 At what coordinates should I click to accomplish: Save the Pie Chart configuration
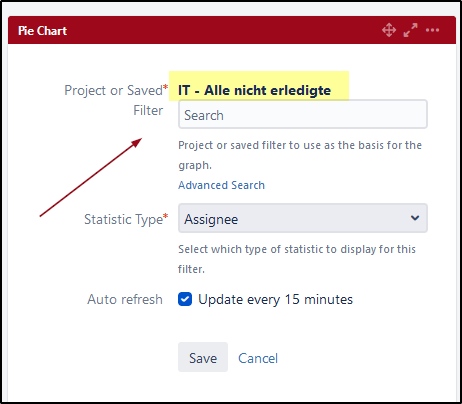[203, 357]
